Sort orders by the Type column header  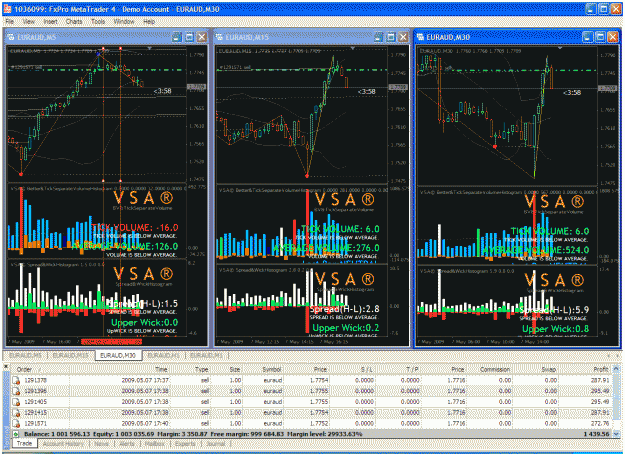click(x=191, y=369)
